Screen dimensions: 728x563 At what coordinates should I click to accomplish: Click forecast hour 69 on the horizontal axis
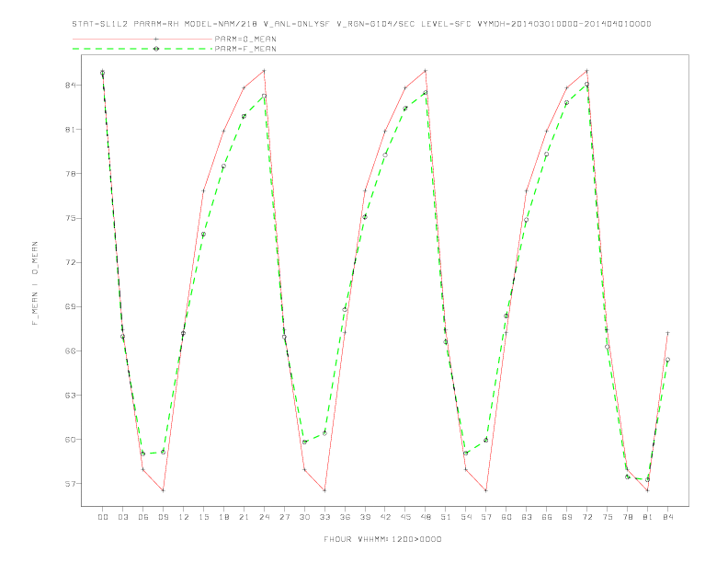coord(567,517)
